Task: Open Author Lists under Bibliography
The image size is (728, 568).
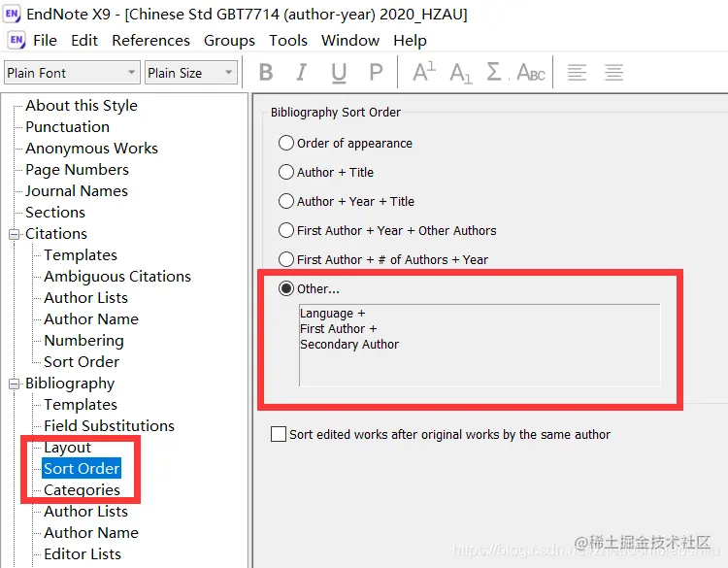Action: (x=85, y=512)
